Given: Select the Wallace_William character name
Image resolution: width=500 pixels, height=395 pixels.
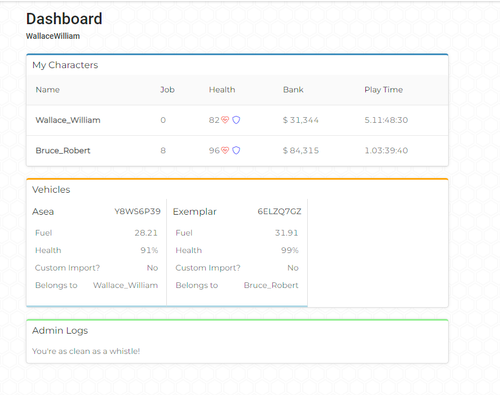Looking at the screenshot, I should [68, 120].
